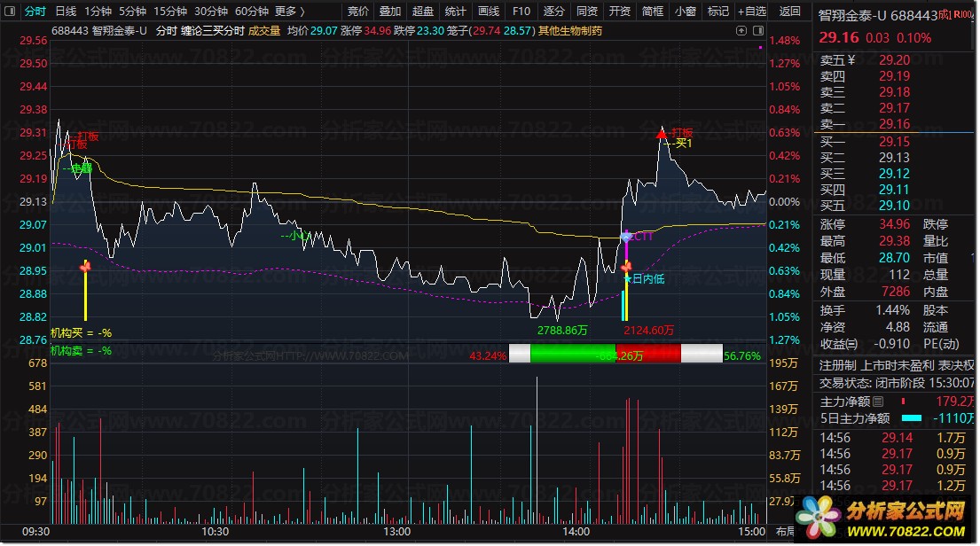Click the 买五 bid price 29.10

coord(894,206)
